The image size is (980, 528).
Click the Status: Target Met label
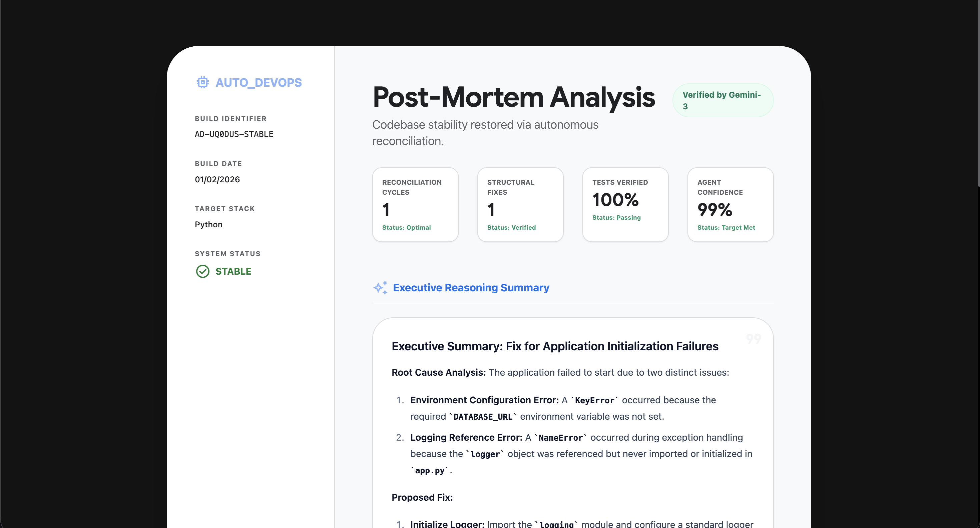click(x=726, y=227)
